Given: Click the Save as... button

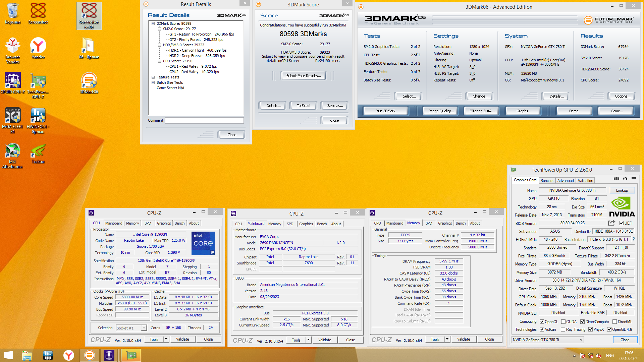Looking at the screenshot, I should (335, 106).
